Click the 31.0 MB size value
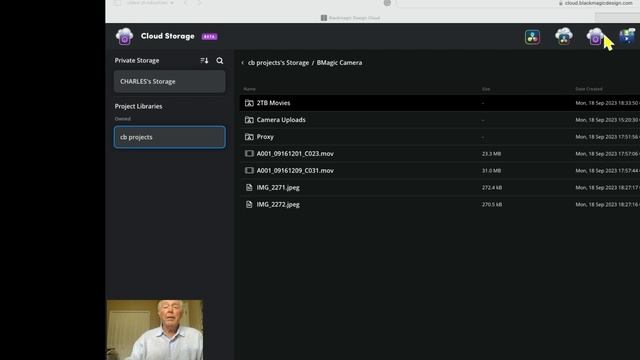The width and height of the screenshot is (640, 360). (491, 171)
